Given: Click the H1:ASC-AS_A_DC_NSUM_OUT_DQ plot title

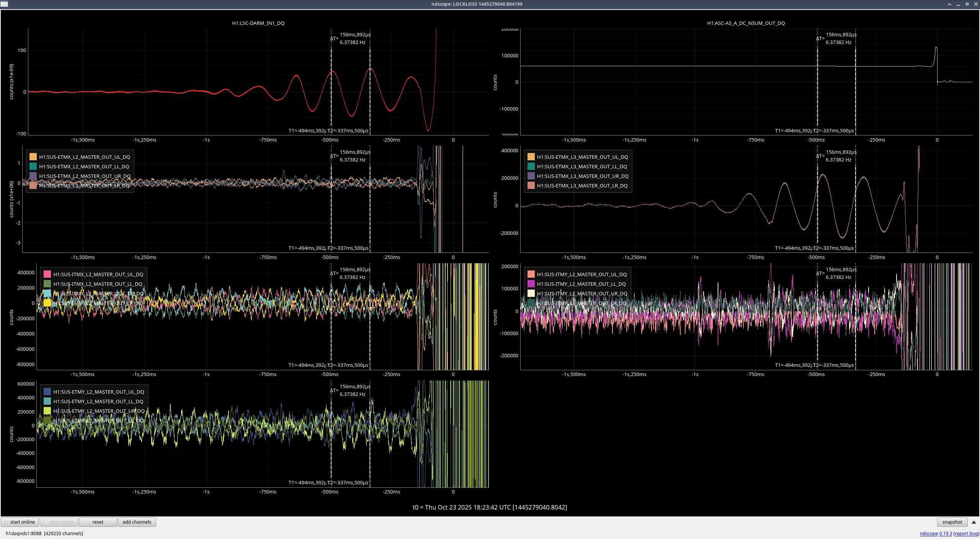Looking at the screenshot, I should (745, 23).
